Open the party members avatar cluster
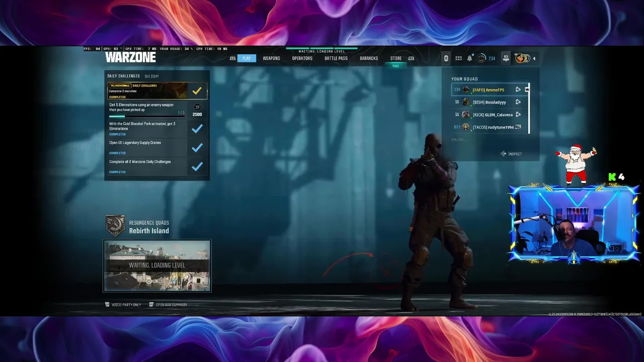Image resolution: width=644 pixels, height=362 pixels. click(522, 58)
